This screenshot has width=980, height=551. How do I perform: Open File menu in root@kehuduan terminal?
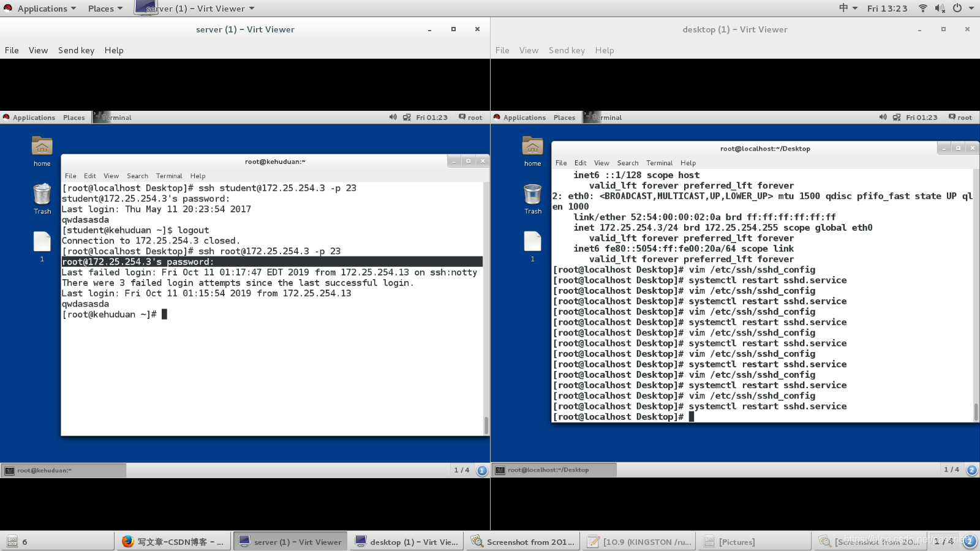[x=70, y=176]
